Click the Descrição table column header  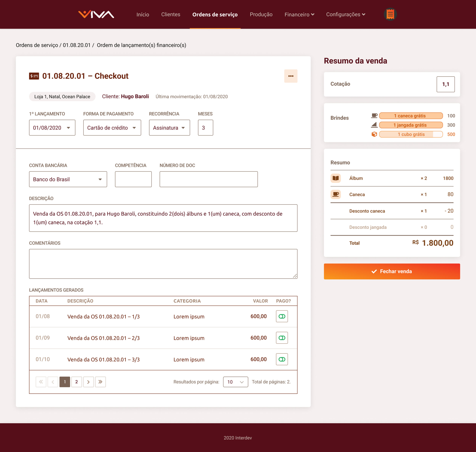[x=80, y=301]
